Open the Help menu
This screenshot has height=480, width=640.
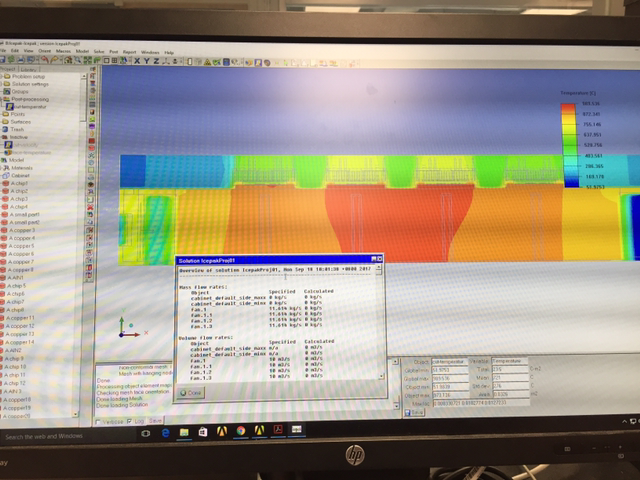169,53
